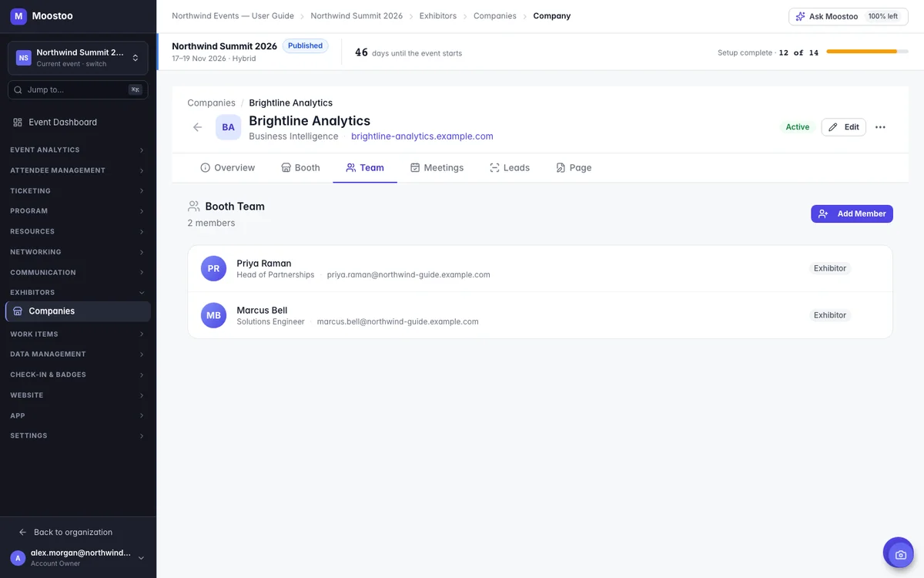The height and width of the screenshot is (578, 924).
Task: Expand the Program section
Action: coord(78,211)
